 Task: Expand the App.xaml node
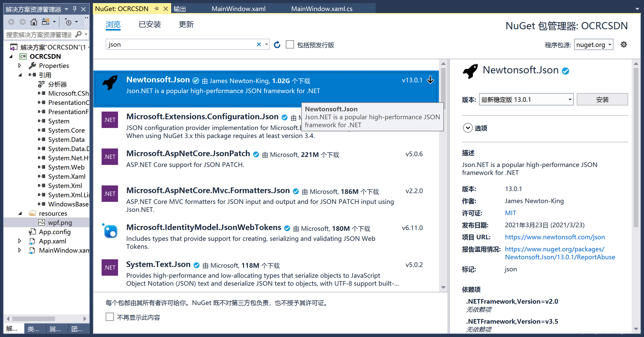20,241
